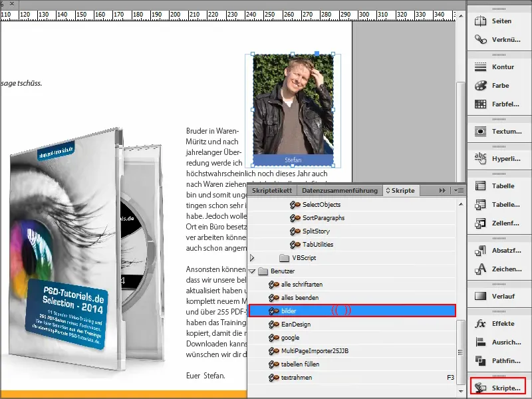Screen dimensions: 532x399
Task: Open the Zeichenformate panel icon
Action: pos(480,269)
